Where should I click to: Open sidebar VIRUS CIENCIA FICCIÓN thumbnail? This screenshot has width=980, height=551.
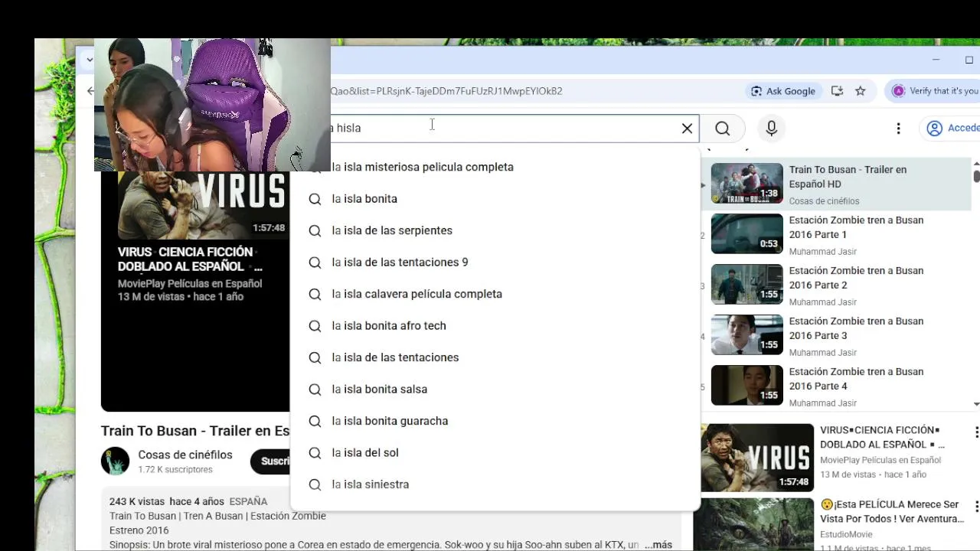click(x=757, y=458)
